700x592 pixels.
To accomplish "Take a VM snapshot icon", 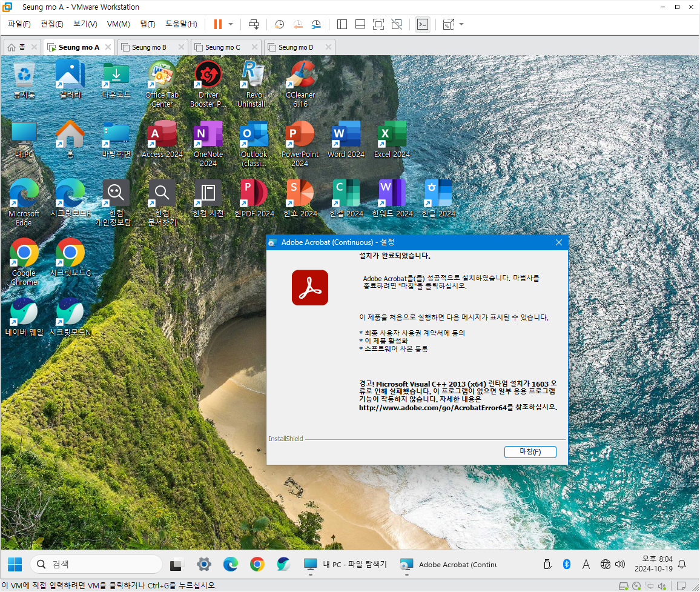I will (280, 24).
